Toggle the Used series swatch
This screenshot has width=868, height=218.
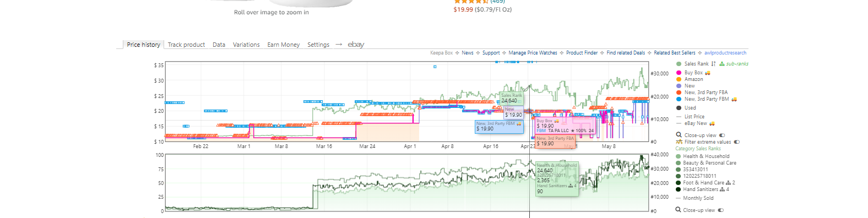tap(679, 108)
